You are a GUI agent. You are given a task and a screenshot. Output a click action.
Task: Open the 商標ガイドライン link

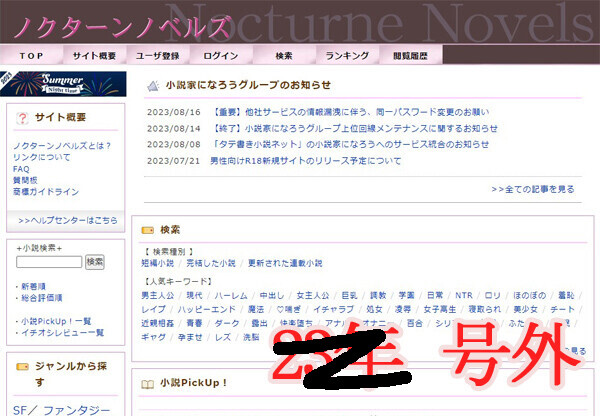46,192
